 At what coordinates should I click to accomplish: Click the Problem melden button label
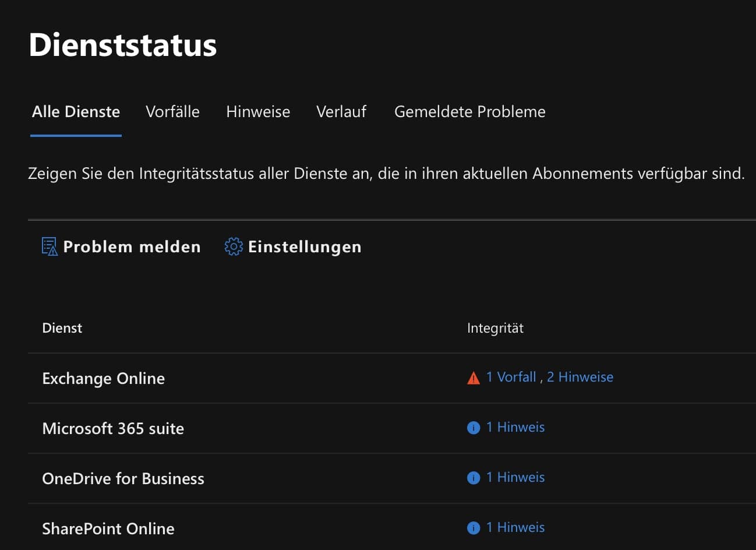[132, 247]
